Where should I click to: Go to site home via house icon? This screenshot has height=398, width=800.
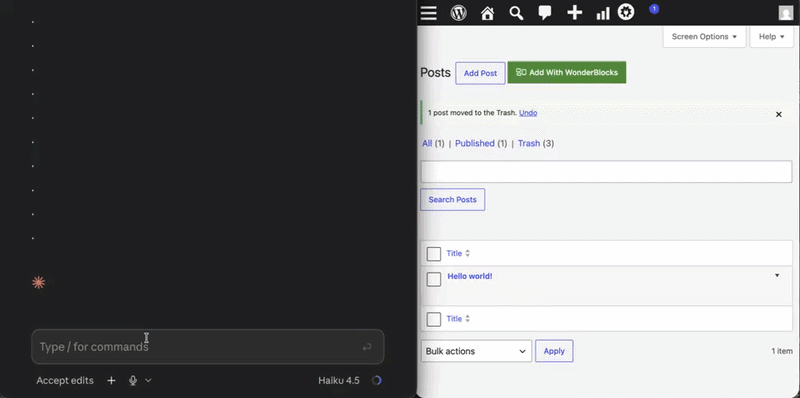tap(487, 13)
